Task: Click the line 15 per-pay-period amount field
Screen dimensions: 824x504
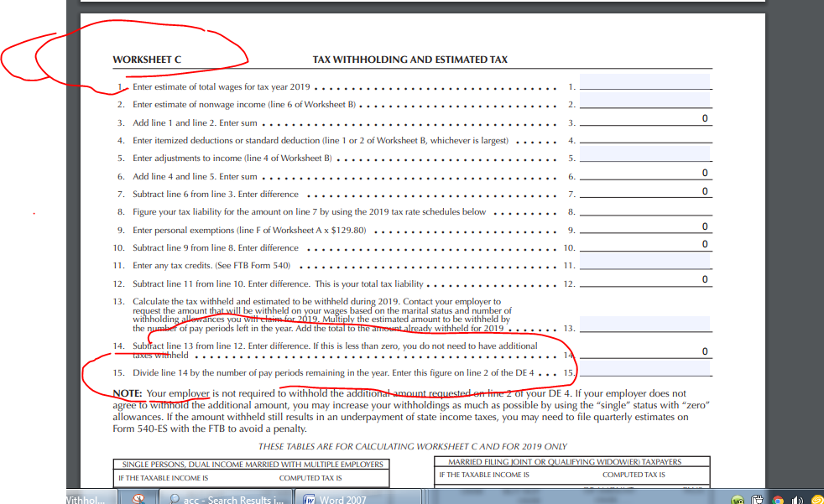Action: 644,368
